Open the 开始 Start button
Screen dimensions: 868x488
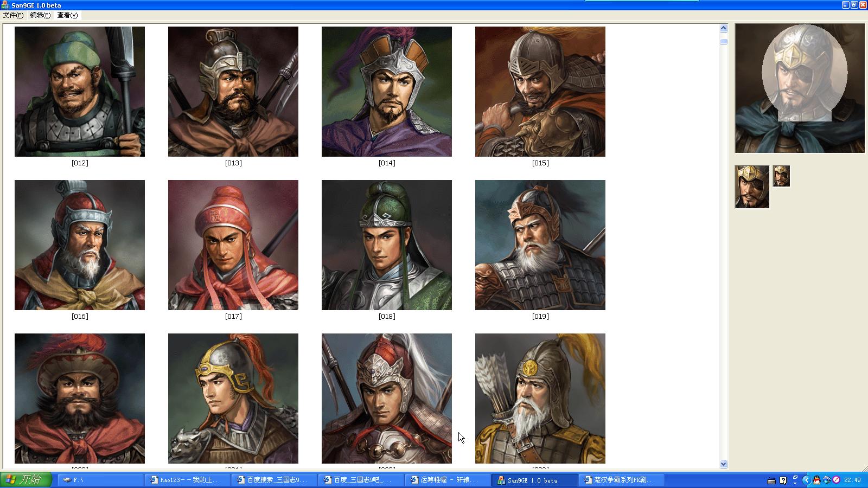pyautogui.click(x=26, y=480)
